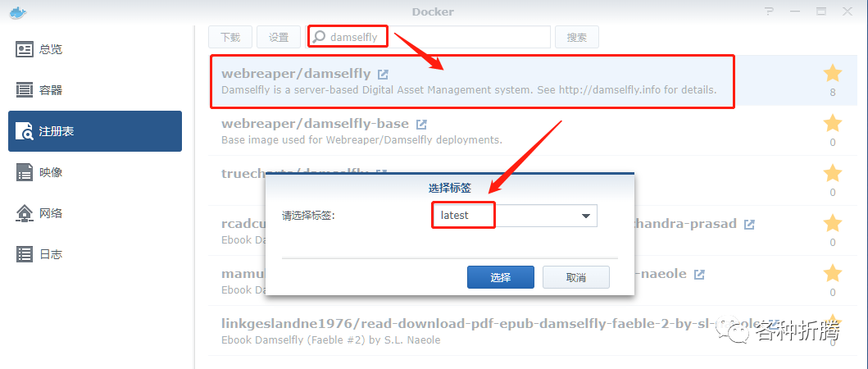This screenshot has height=369, width=868.
Task: Click the Docker whale logo icon
Action: (x=18, y=12)
